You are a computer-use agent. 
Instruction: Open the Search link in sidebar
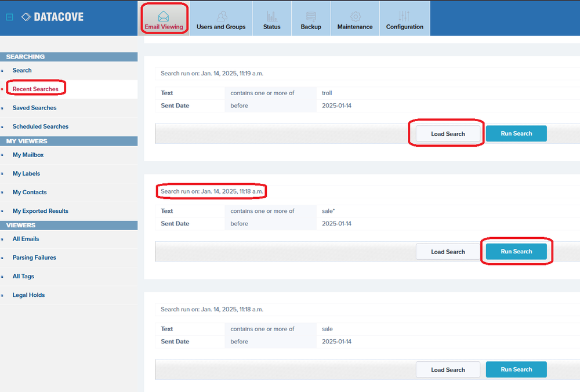coord(22,70)
